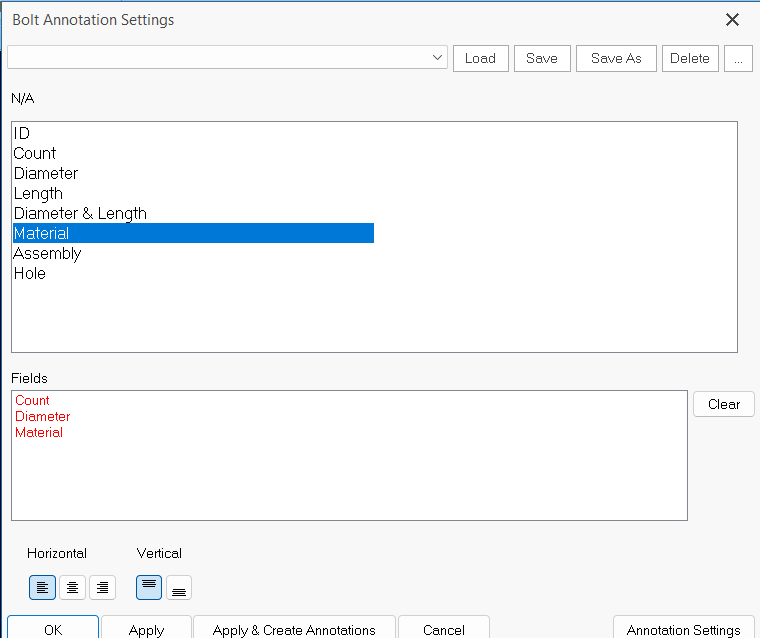Select the red Count field entry
760x638 pixels.
point(32,400)
